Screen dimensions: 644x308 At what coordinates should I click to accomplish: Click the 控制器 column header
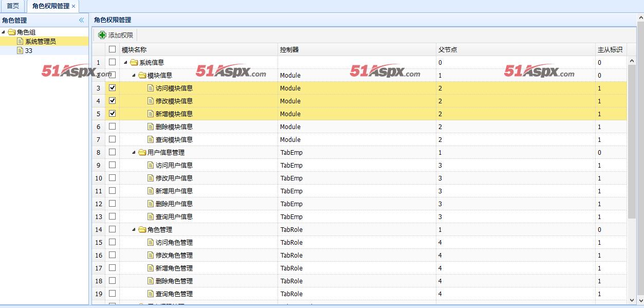tap(289, 50)
